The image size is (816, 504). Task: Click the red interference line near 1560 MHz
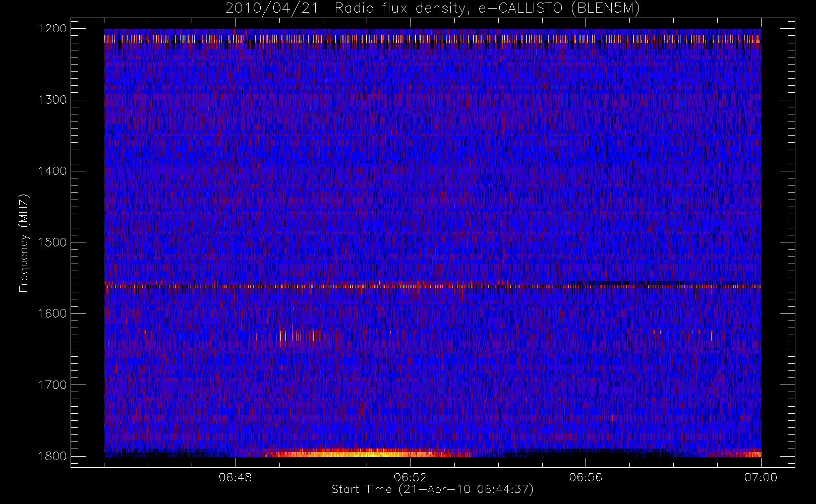[x=433, y=286]
